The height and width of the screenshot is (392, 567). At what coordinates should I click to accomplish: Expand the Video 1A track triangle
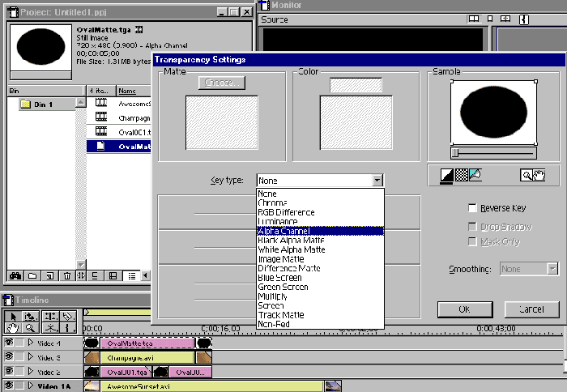coord(31,386)
